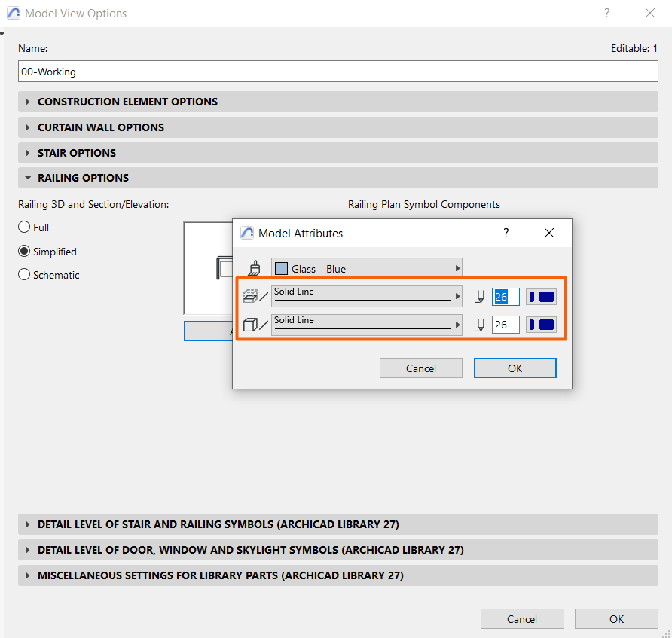Image resolution: width=672 pixels, height=638 pixels.
Task: Open the Glass - Blue surface dropdown
Action: [366, 269]
